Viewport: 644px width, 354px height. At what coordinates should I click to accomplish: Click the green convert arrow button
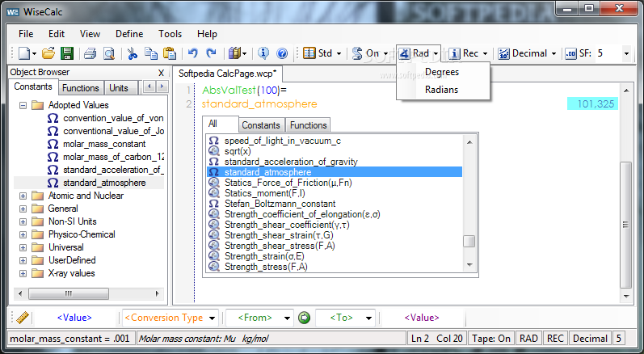point(305,318)
